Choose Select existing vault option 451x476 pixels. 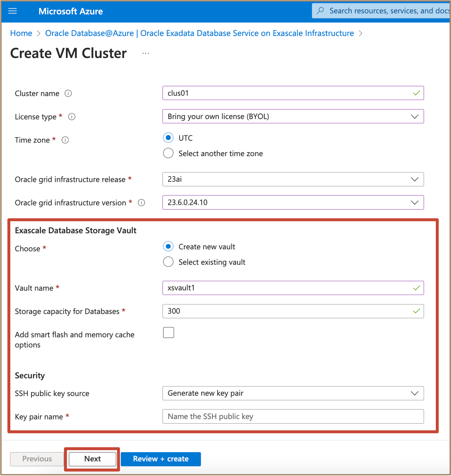click(x=168, y=262)
